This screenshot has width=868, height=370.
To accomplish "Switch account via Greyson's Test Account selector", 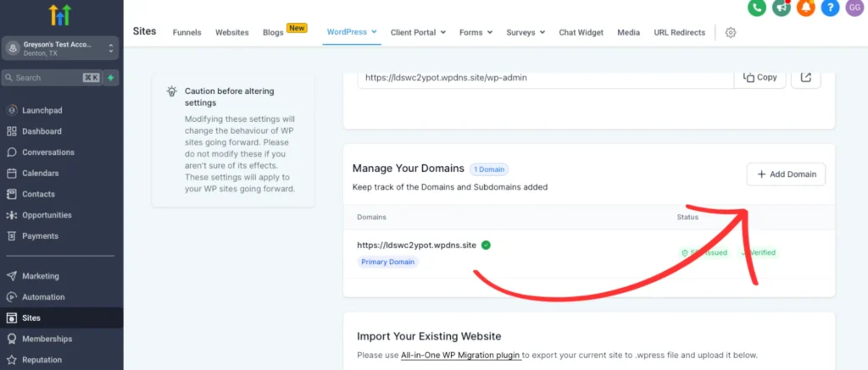I will click(x=60, y=48).
